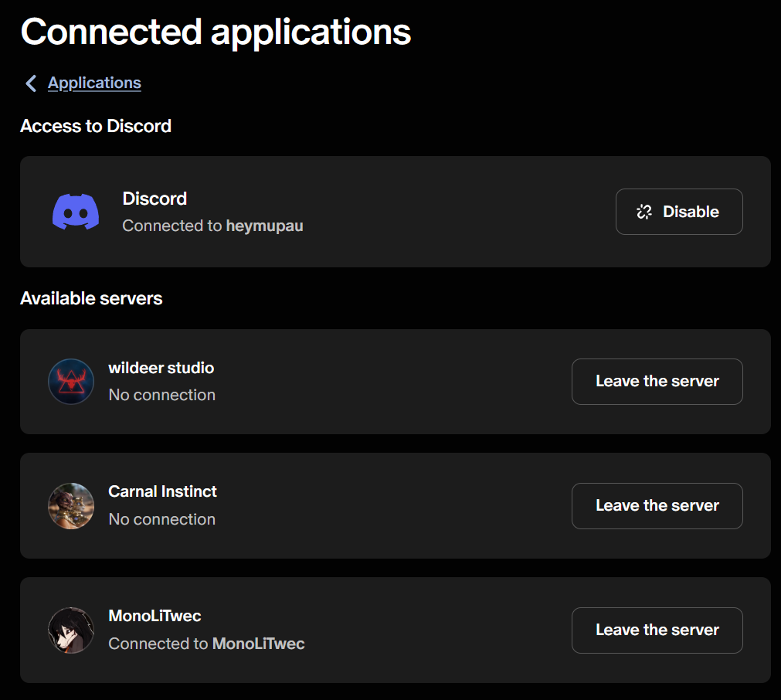
Task: Click the 'Available servers' heading
Action: pyautogui.click(x=91, y=298)
